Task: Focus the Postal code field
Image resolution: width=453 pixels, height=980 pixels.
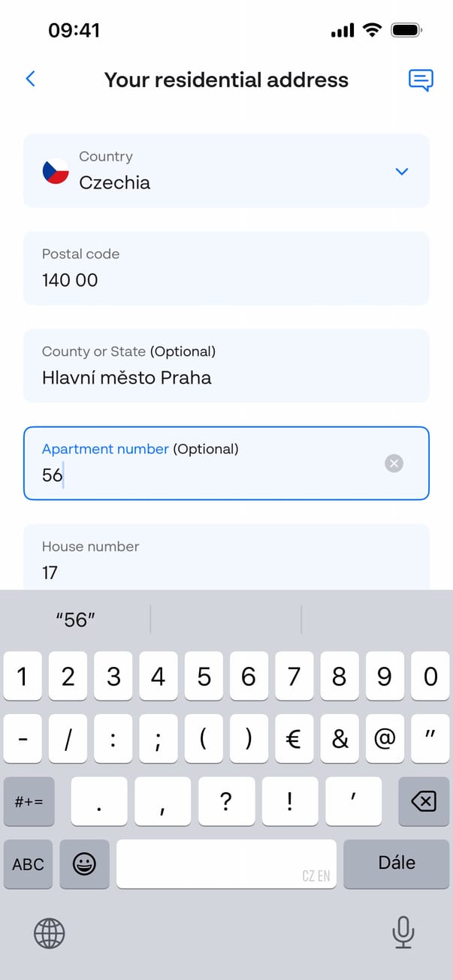Action: [225, 269]
